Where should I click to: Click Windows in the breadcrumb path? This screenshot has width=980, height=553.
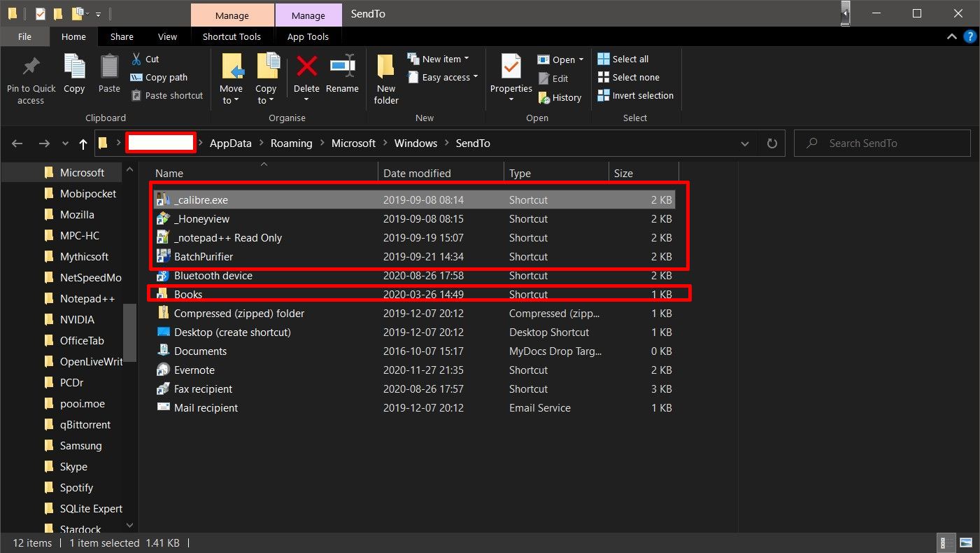[x=416, y=143]
